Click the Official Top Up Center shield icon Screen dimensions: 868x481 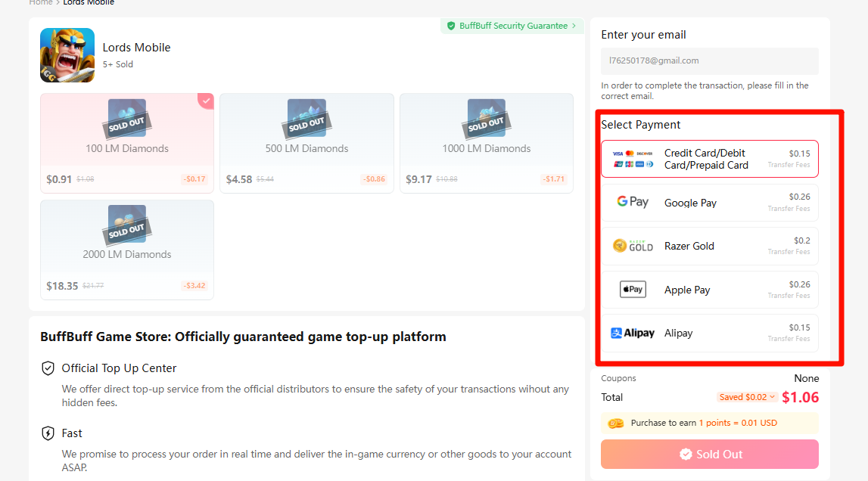point(48,368)
